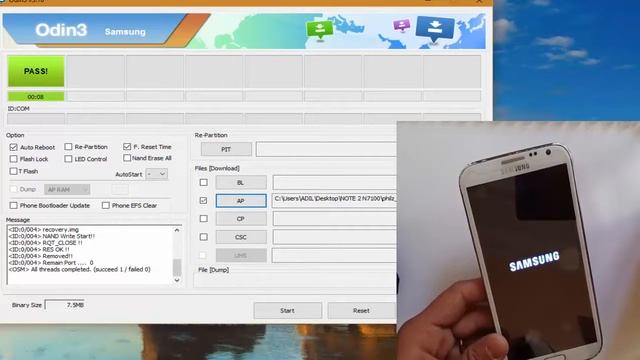Image resolution: width=640 pixels, height=360 pixels.
Task: Click the green download icon in banner
Action: (320, 30)
